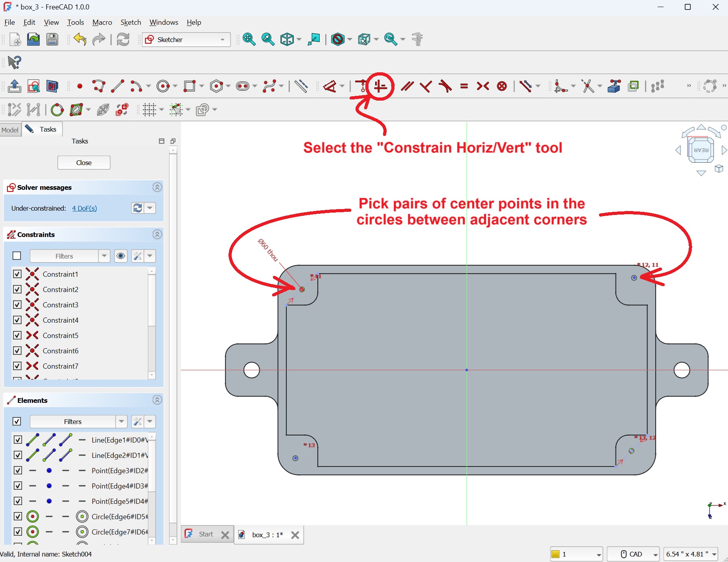This screenshot has width=728, height=562.
Task: Click the Constrain Equal icon
Action: pos(464,86)
